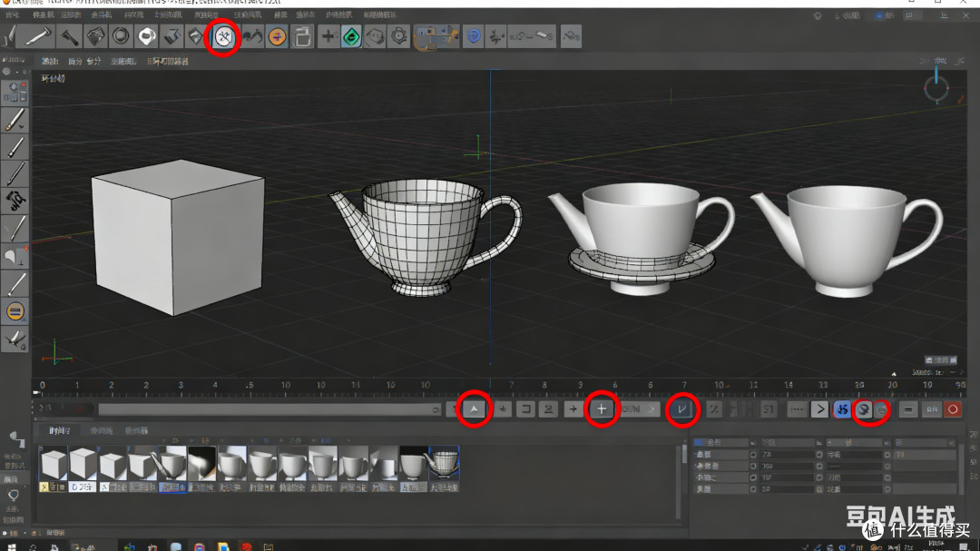Click the red record circle button in timeline controls
The width and height of the screenshot is (980, 551).
(x=953, y=409)
